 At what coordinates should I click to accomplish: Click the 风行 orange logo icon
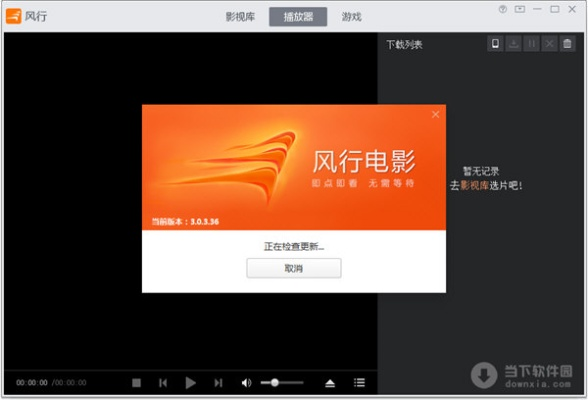pos(14,16)
